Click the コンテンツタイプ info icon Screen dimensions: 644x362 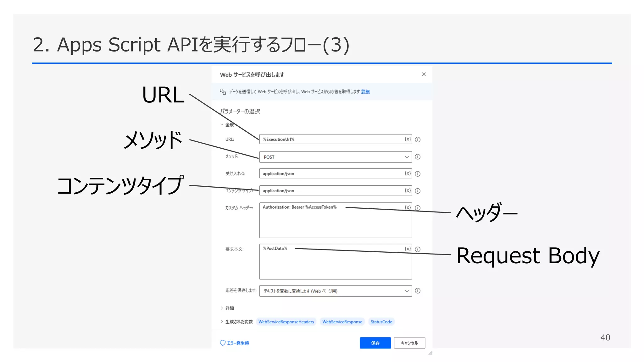coord(418,191)
